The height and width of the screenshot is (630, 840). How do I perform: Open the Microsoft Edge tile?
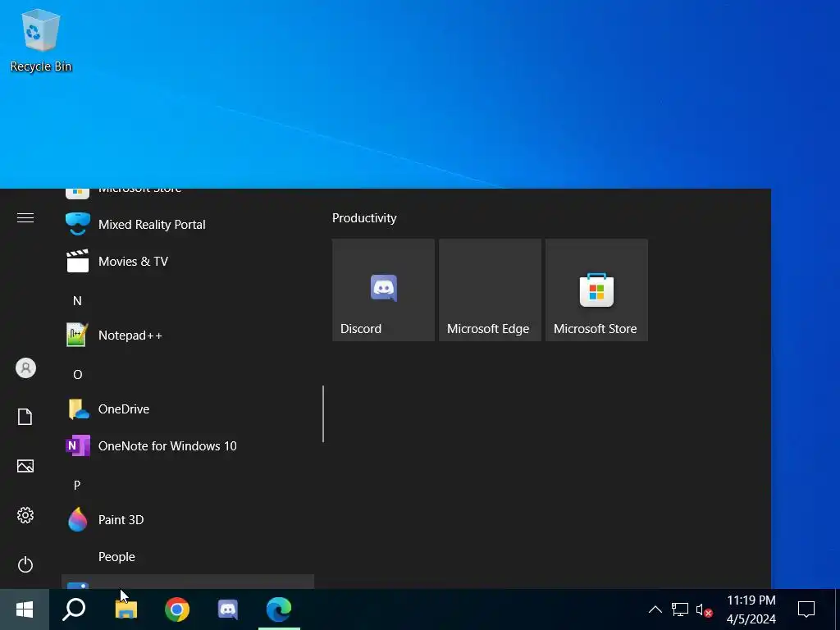click(x=490, y=290)
